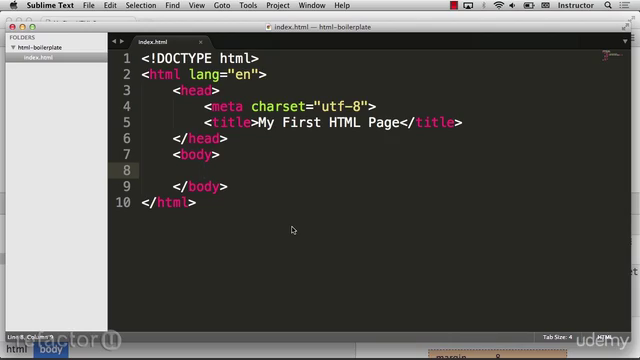Select index.html in the sidebar
Viewport: 640px width, 360px height.
coord(38,58)
